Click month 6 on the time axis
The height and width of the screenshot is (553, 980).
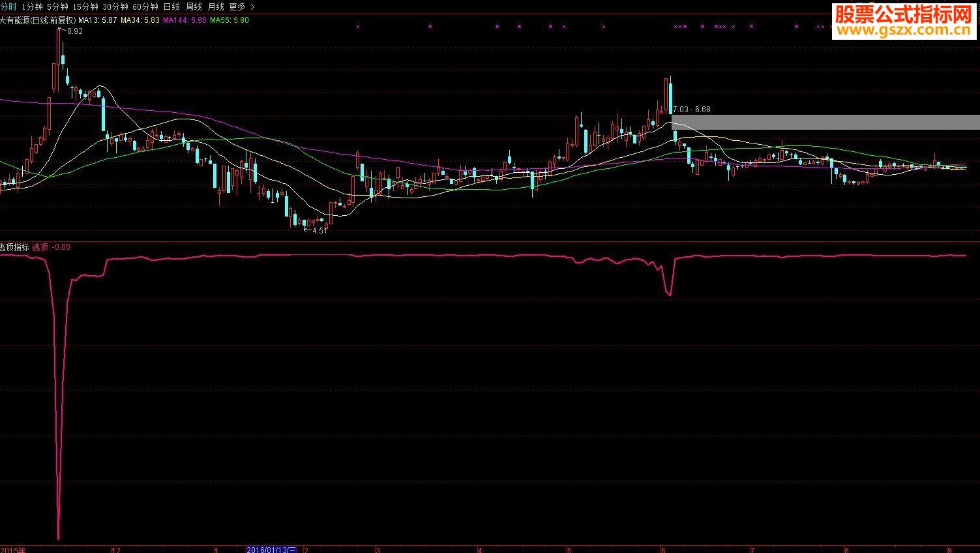coord(664,550)
